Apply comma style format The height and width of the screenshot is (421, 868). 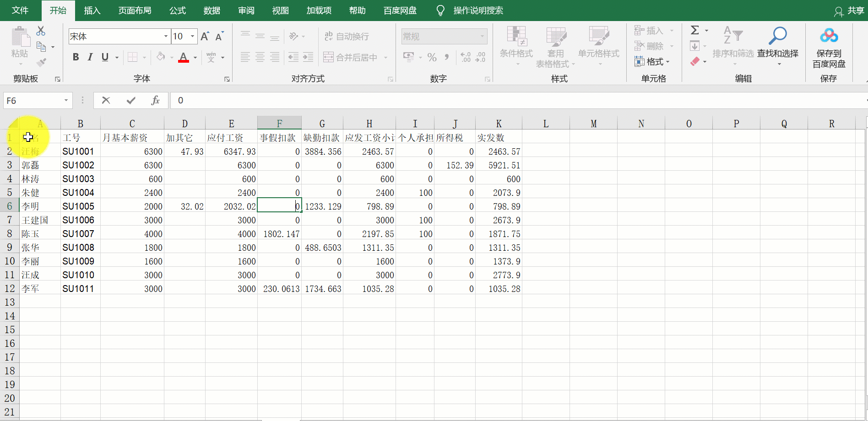click(446, 57)
